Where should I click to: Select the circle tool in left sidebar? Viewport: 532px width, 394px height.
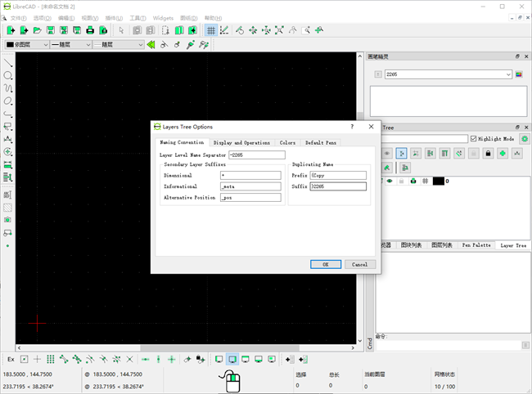point(8,76)
